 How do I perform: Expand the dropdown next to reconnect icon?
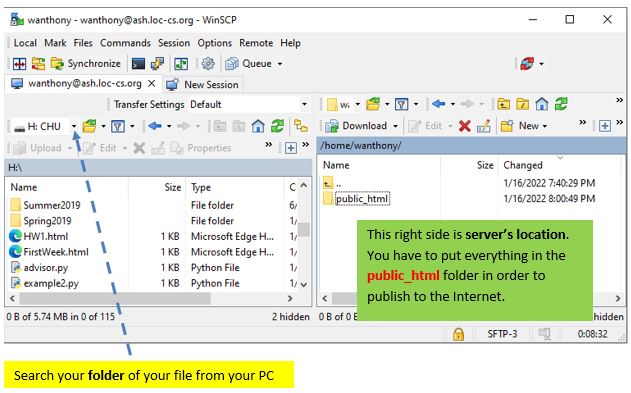[x=542, y=64]
